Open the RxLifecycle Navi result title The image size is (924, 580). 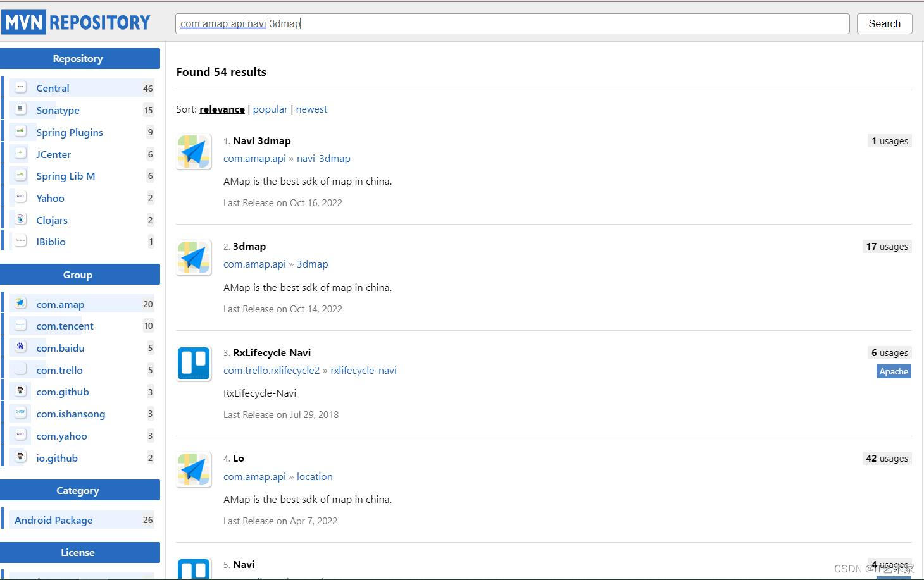272,352
